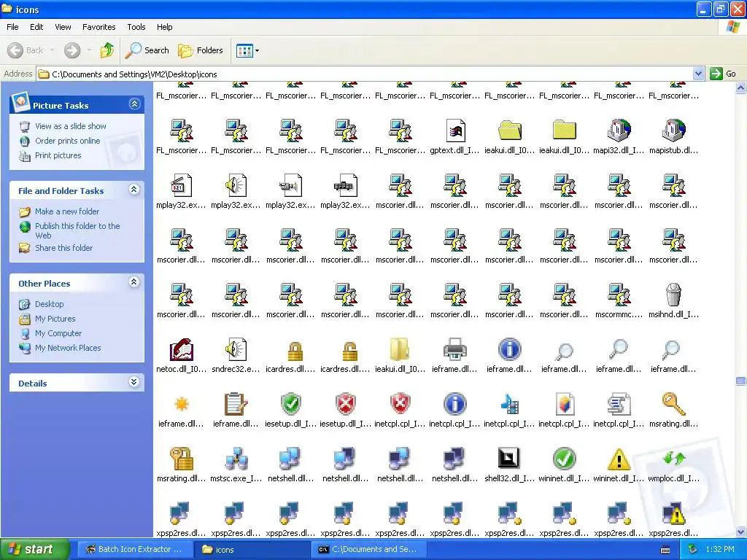
Task: Expand the Details panel
Action: (x=134, y=382)
